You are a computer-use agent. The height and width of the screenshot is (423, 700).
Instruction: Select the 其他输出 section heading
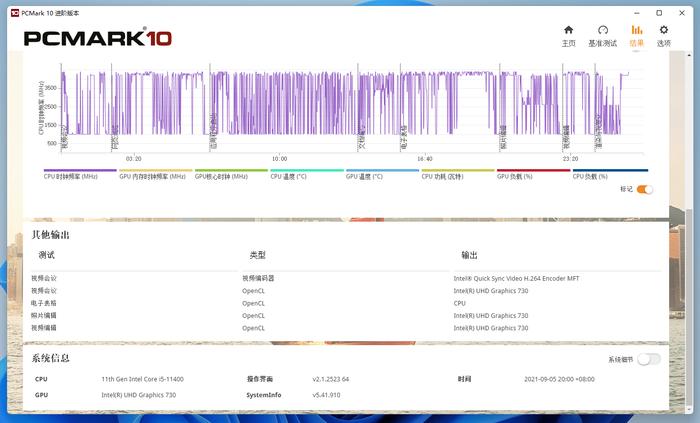click(50, 235)
